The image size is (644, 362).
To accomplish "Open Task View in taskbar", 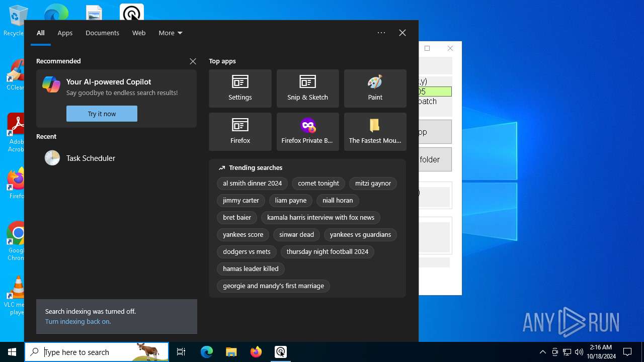I will tap(181, 352).
